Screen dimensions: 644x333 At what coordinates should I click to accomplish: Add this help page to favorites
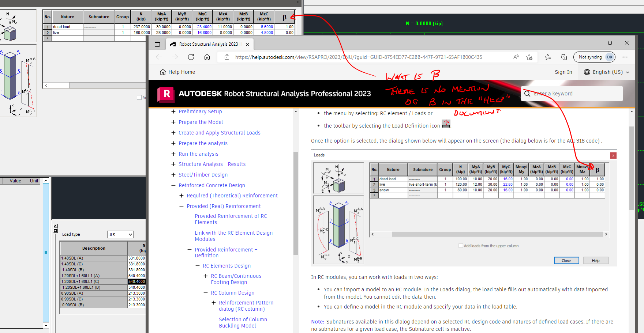[529, 57]
